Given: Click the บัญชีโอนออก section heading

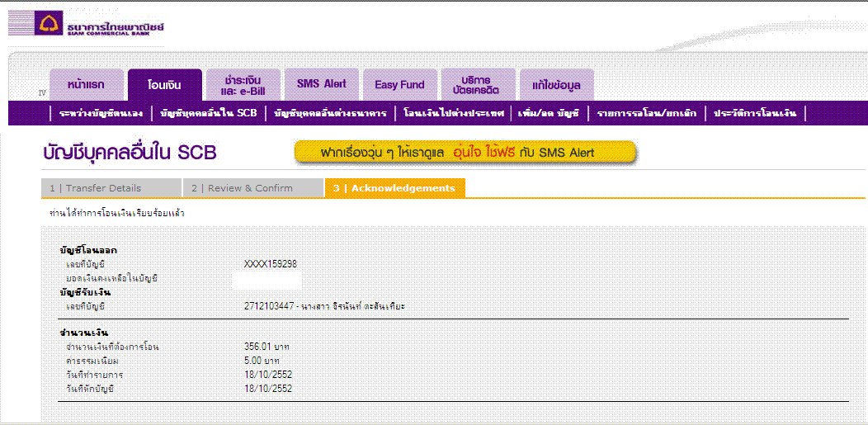Looking at the screenshot, I should [x=88, y=250].
